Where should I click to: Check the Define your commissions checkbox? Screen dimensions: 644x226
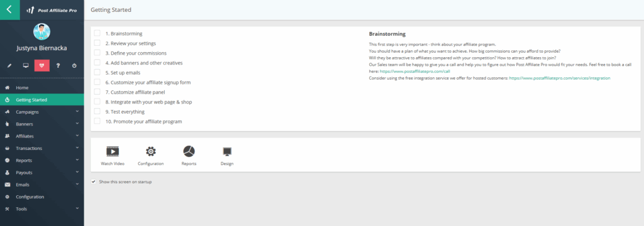click(x=97, y=53)
